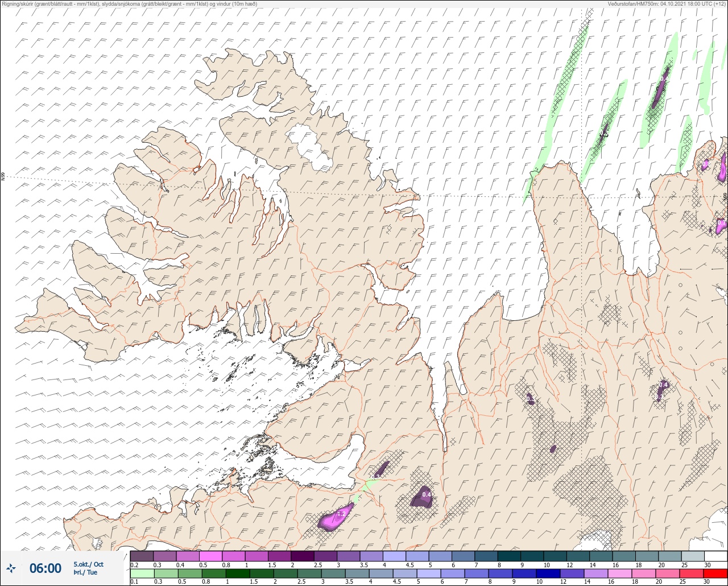Select upper legend white 30 swatch

coord(715,556)
